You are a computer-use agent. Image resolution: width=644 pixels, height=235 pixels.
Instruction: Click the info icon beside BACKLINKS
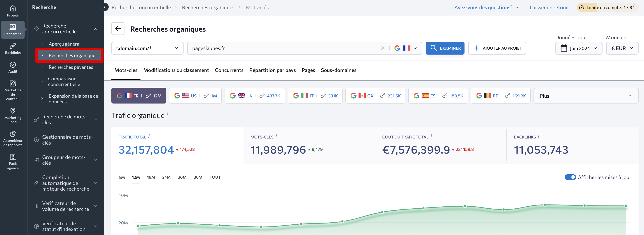(x=539, y=136)
